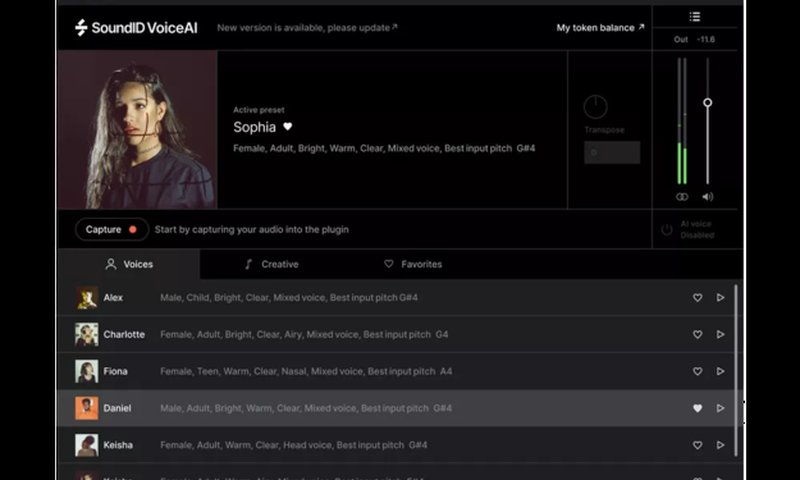The image size is (800, 480).
Task: Switch to the Creative tab
Action: pyautogui.click(x=271, y=264)
